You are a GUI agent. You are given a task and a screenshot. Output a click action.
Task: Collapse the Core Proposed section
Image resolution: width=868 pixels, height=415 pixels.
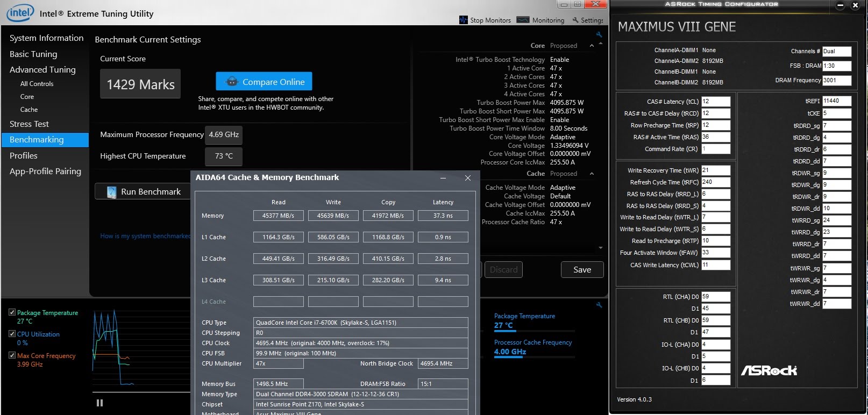click(592, 46)
